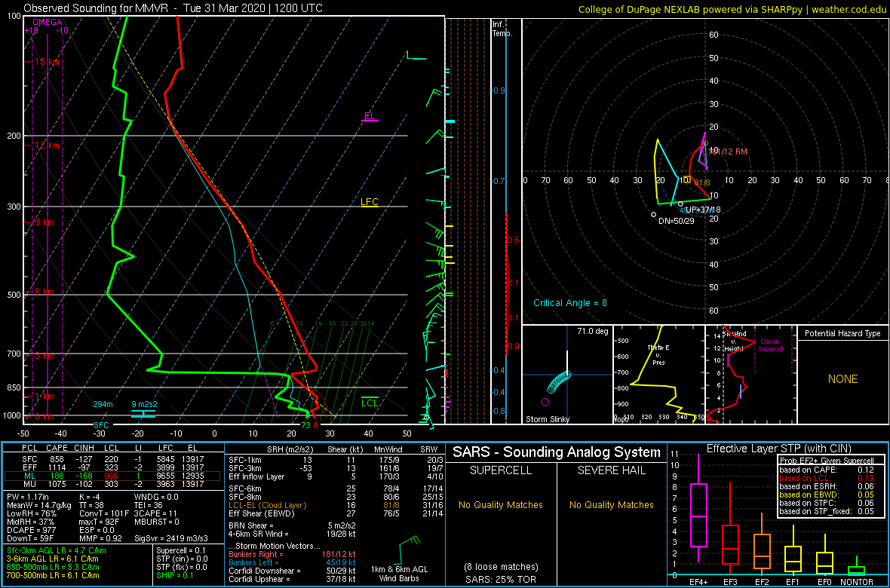Select the magenta EF4+ box plot

pos(698,509)
